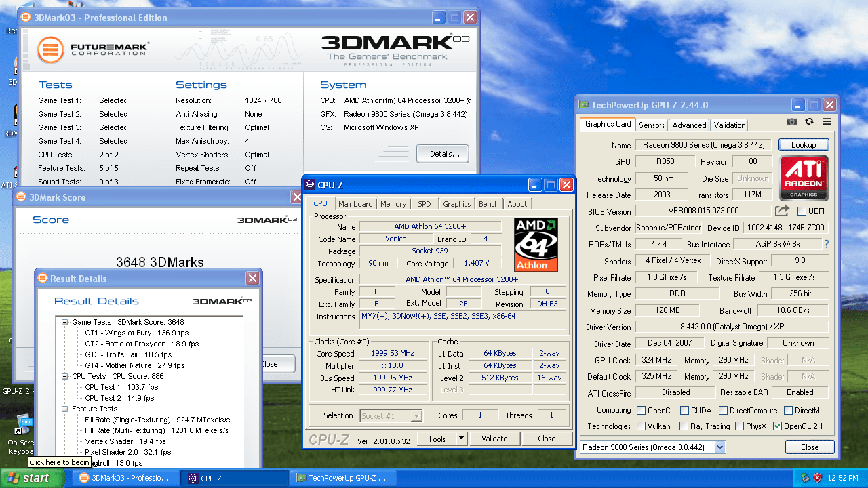868x488 pixels.
Task: Switch to 3DMark03 taskbar button
Action: coord(126,478)
